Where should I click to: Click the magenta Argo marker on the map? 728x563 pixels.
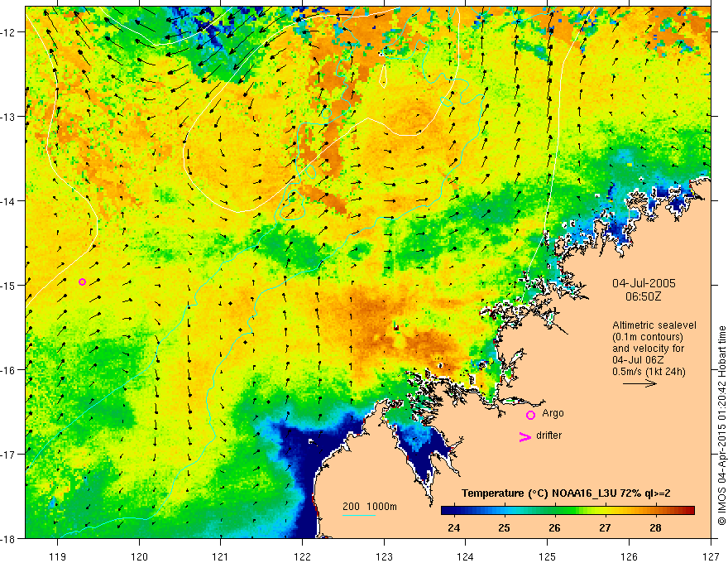(82, 282)
